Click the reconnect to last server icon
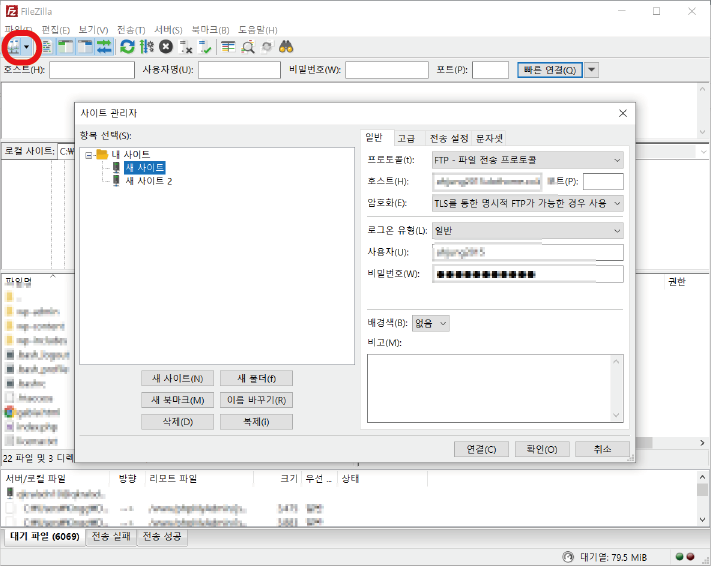The image size is (711, 566). coord(205,47)
